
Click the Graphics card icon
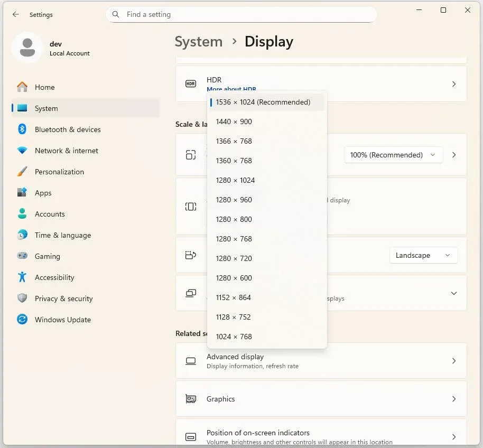(191, 399)
